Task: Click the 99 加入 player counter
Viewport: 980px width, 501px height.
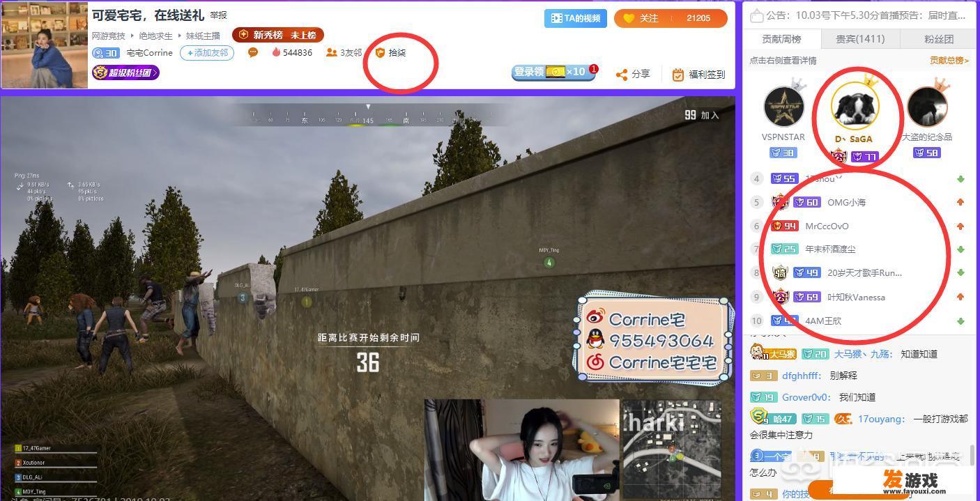Action: [x=701, y=115]
